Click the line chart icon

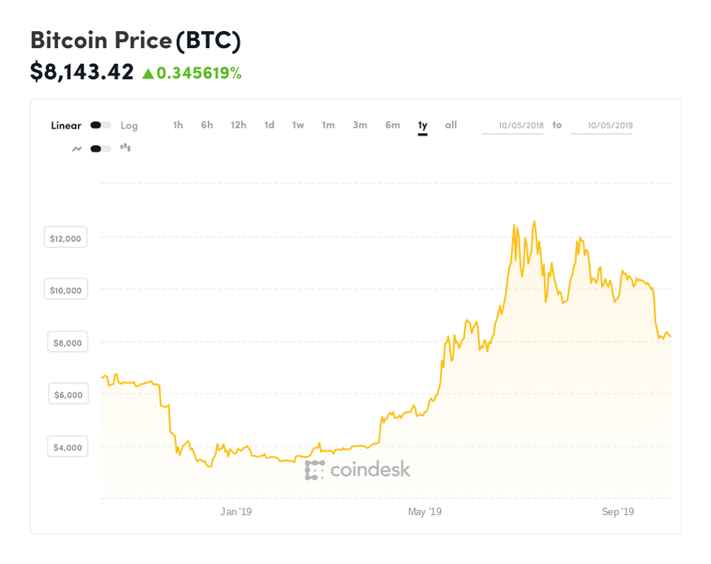click(x=77, y=149)
